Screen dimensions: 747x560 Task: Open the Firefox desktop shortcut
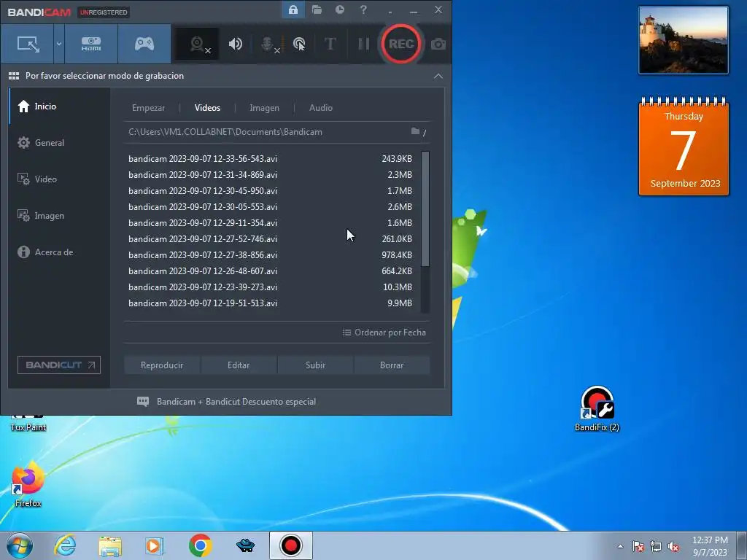28,484
